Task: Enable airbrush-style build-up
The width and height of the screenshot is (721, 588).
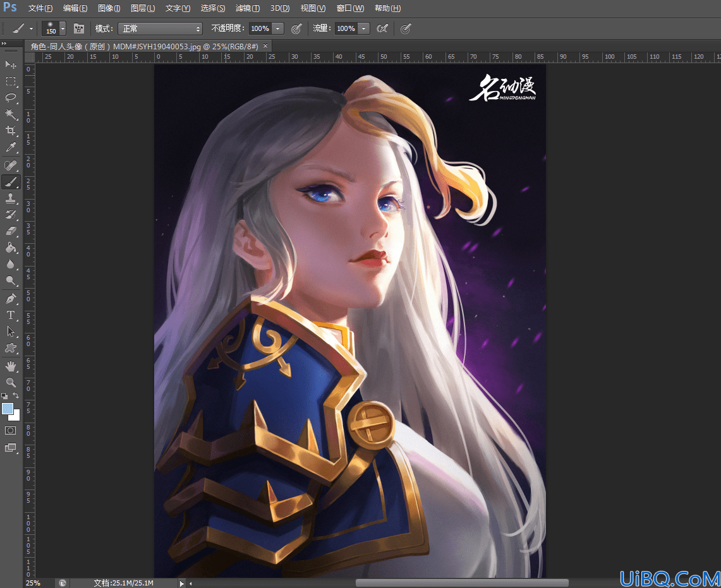Action: click(x=382, y=28)
